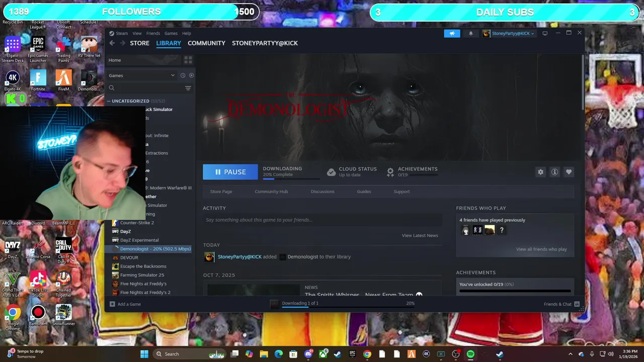Open Bandicam desktop shortcut
This screenshot has width=644, height=362.
(x=38, y=315)
